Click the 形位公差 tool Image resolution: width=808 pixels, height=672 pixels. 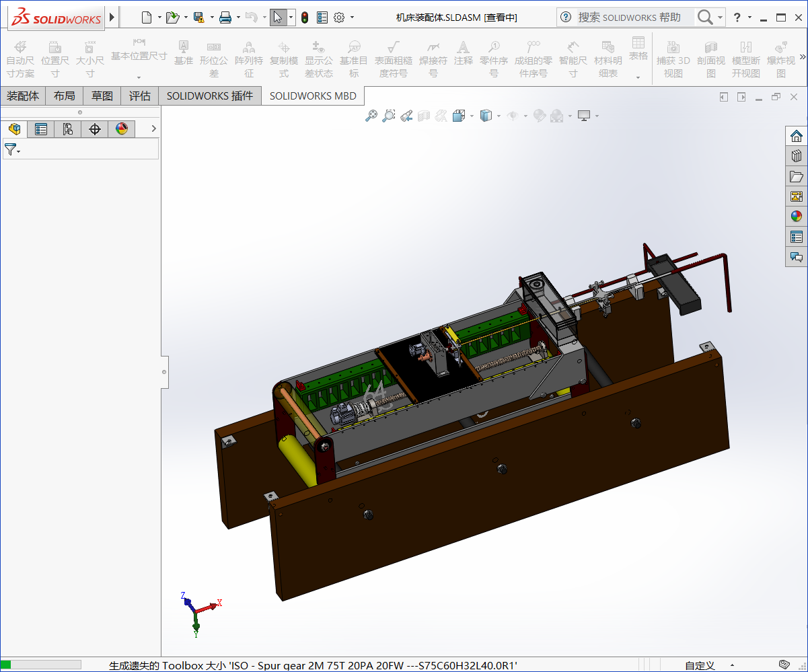(x=214, y=59)
